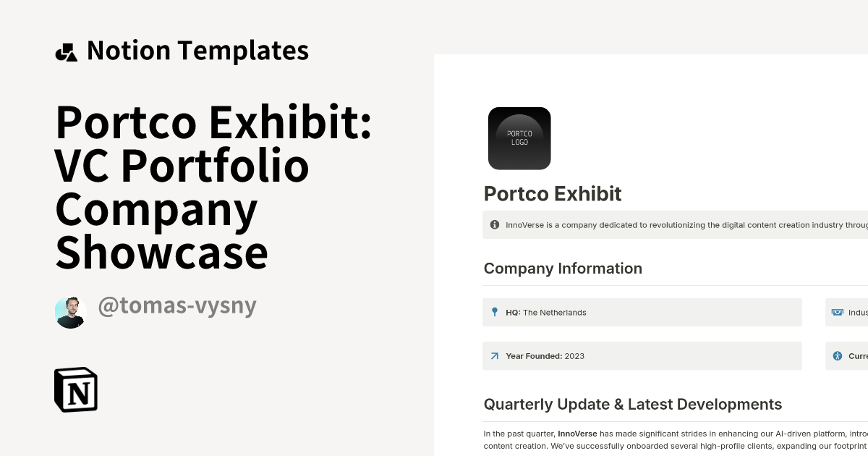Click the person icon next to Current Stage

click(837, 355)
